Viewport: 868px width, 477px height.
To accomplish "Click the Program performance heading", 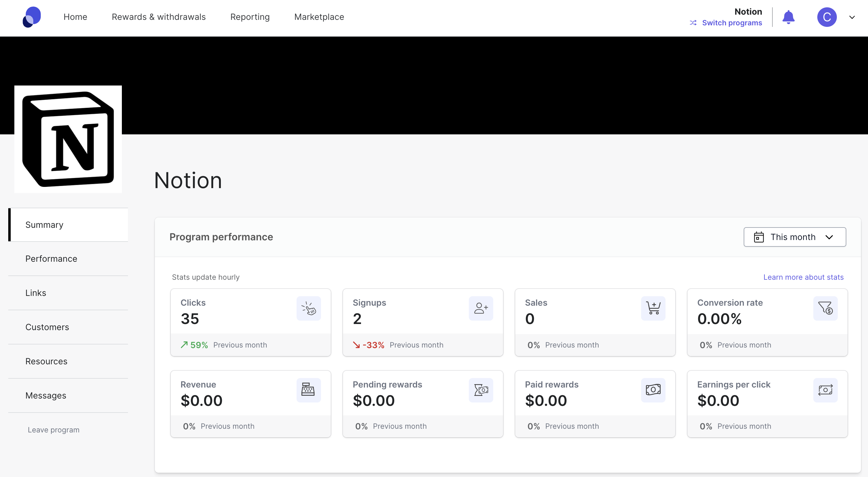I will tap(221, 237).
